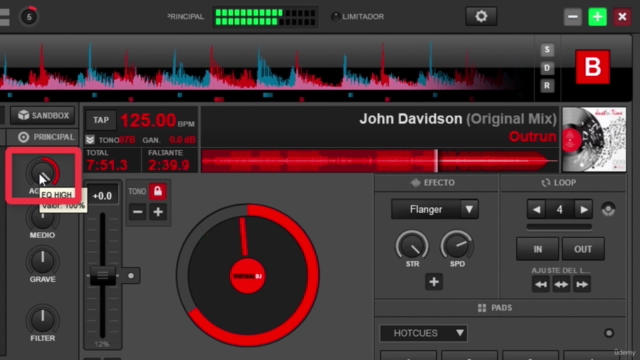Expand the Tono key chevron icon
This screenshot has width=640, height=360.
[x=90, y=140]
